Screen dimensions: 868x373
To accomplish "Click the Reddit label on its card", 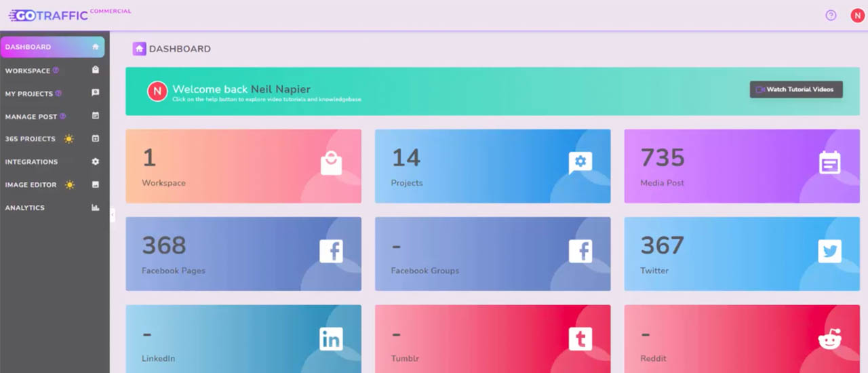I will tap(653, 358).
